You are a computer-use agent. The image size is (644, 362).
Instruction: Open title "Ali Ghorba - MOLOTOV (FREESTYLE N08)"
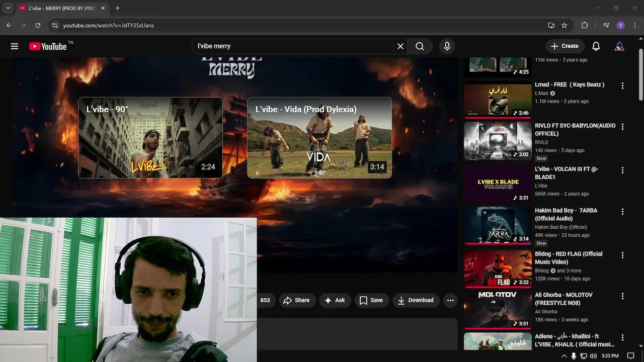pyautogui.click(x=563, y=299)
